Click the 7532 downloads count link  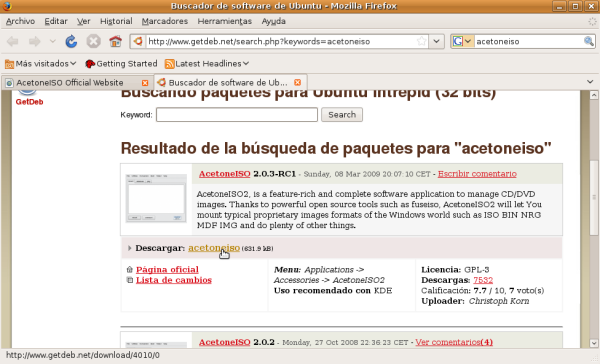(x=483, y=280)
